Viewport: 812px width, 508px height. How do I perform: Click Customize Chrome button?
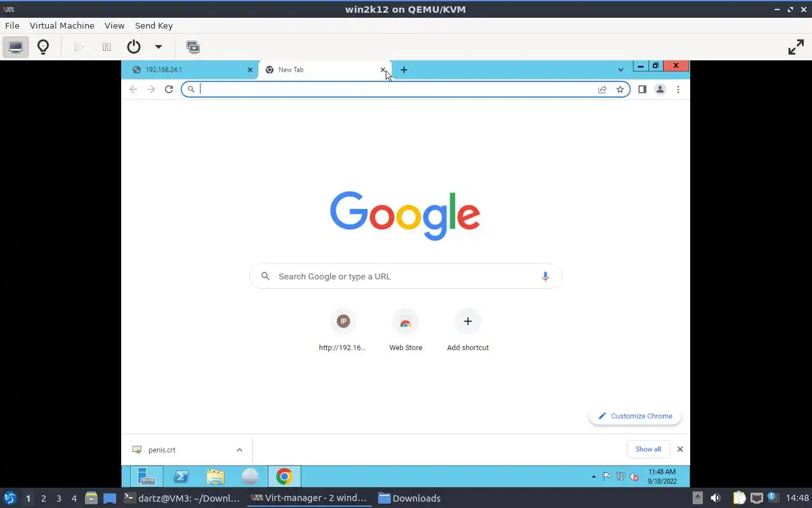635,416
